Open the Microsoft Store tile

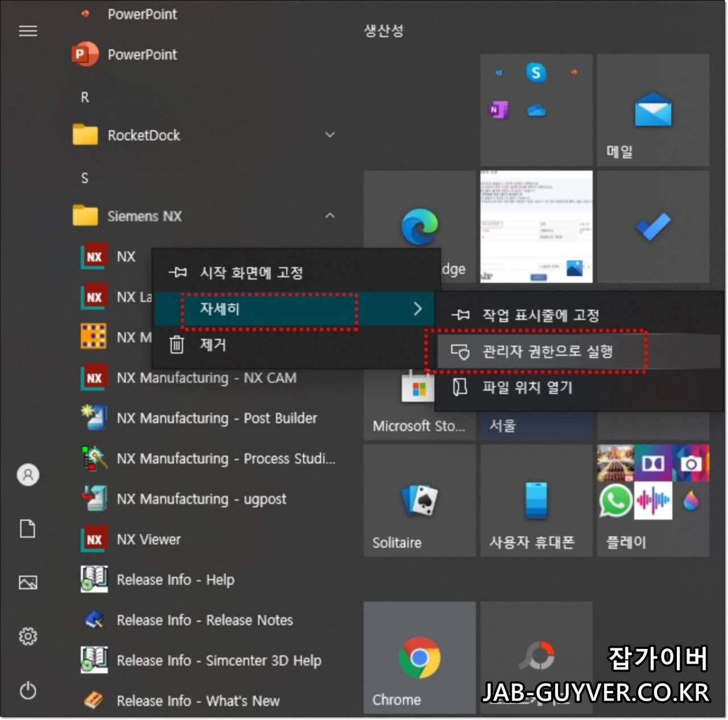pos(420,405)
